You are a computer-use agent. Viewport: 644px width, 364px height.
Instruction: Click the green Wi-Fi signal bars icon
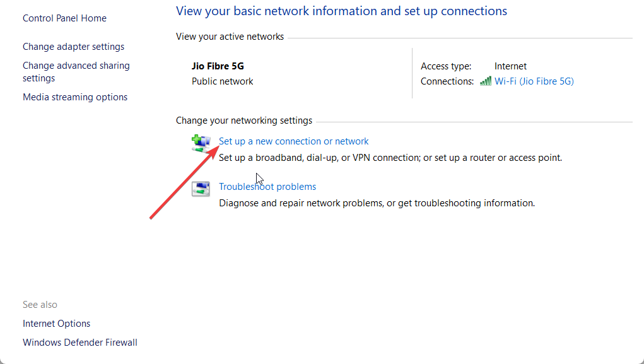pyautogui.click(x=485, y=81)
